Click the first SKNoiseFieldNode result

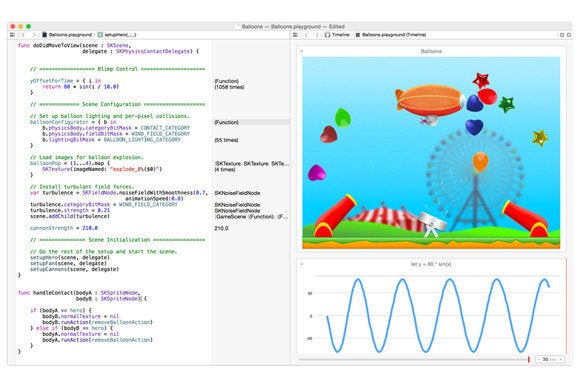click(x=237, y=193)
